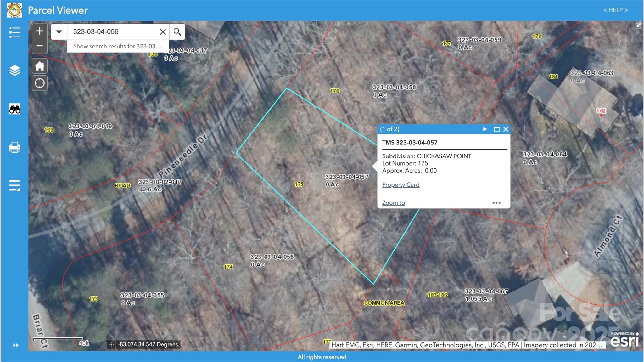This screenshot has height=362, width=644.
Task: Run search with magnifying glass button
Action: [177, 32]
